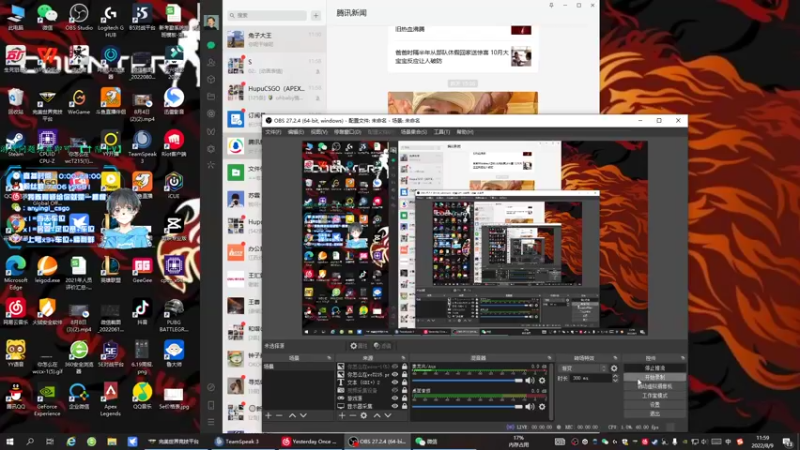Toggle visibility of 显示器采集 source
The image size is (800, 450).
395,406
